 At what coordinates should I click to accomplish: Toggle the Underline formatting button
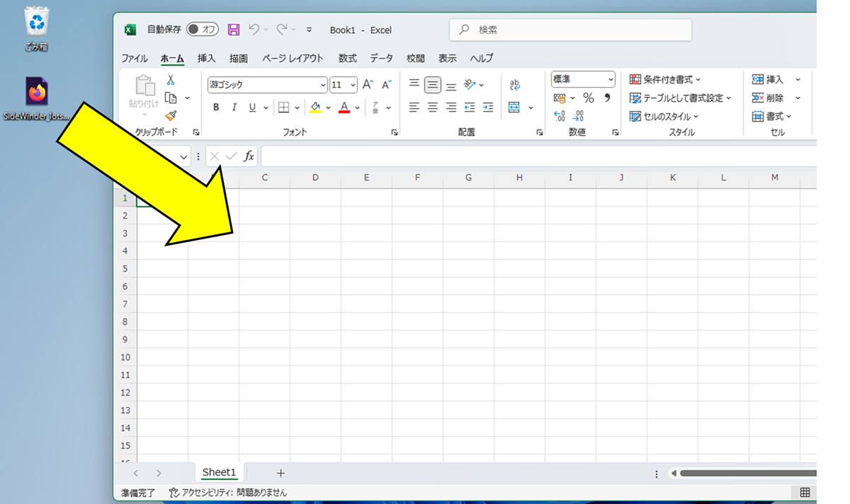pyautogui.click(x=252, y=108)
